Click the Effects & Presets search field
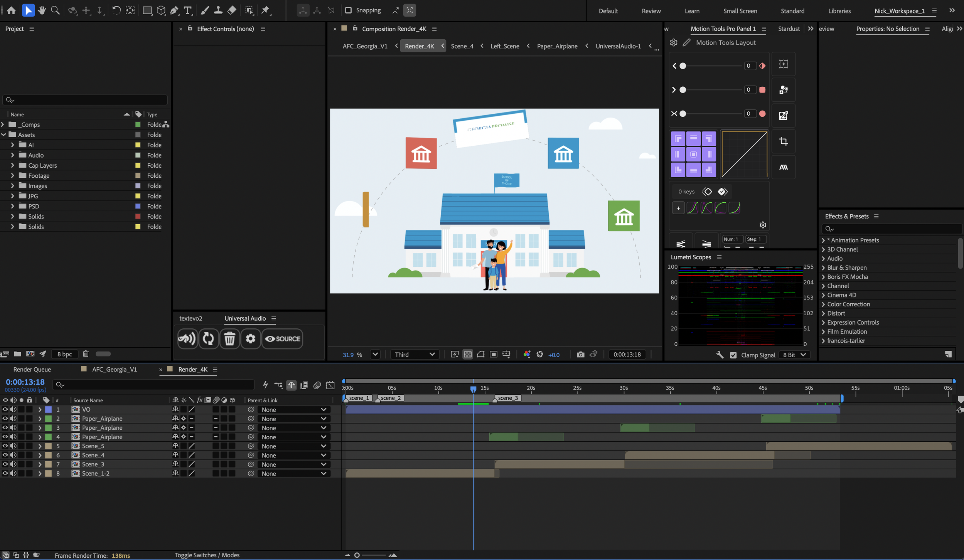 point(892,229)
